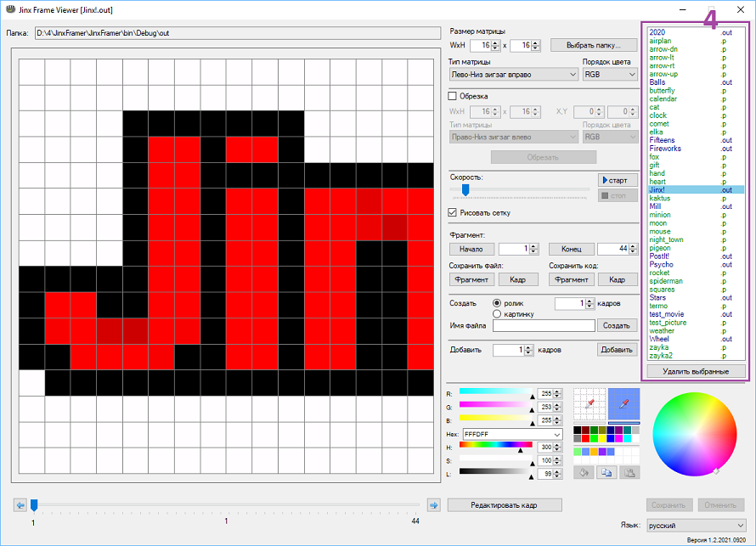Choose the black palette swatch
Screen dimensions: 756x546
pyautogui.click(x=577, y=430)
